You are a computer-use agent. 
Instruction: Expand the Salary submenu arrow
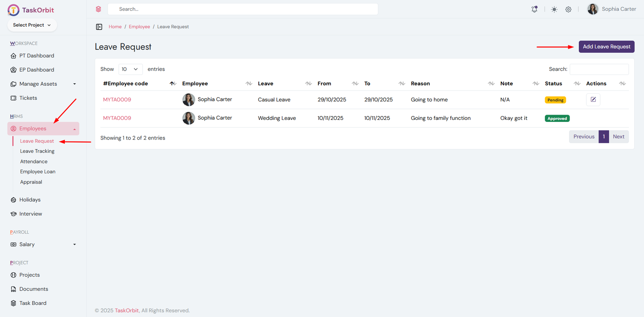(x=74, y=245)
